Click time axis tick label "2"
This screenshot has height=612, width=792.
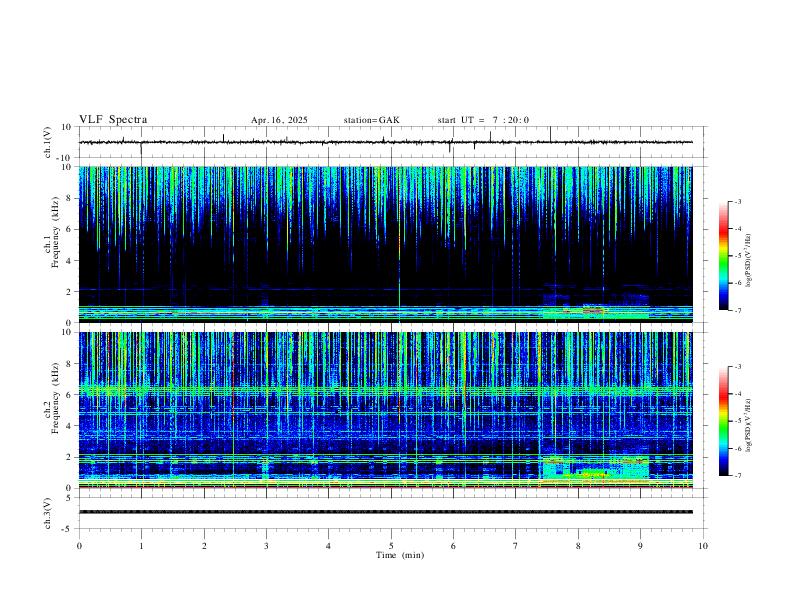click(x=204, y=546)
